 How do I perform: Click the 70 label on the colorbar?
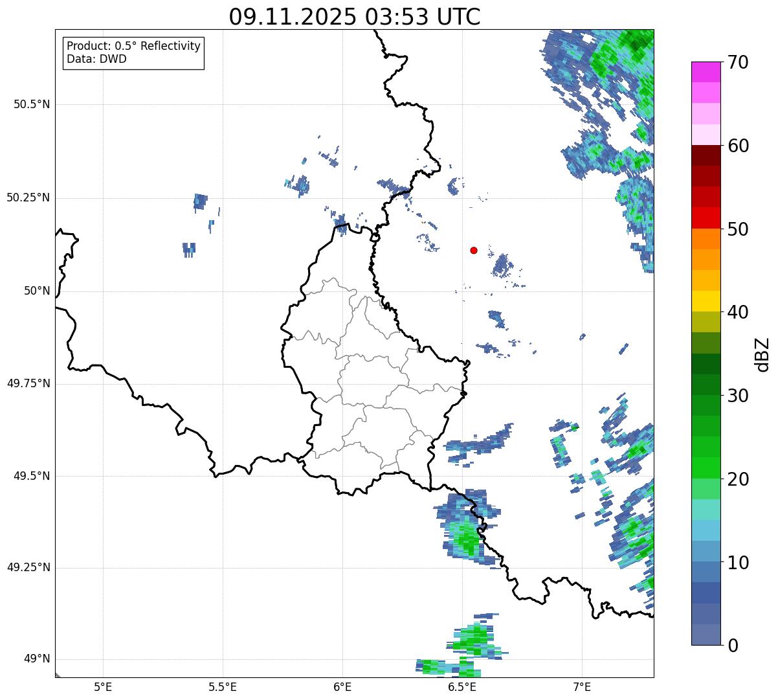[738, 62]
